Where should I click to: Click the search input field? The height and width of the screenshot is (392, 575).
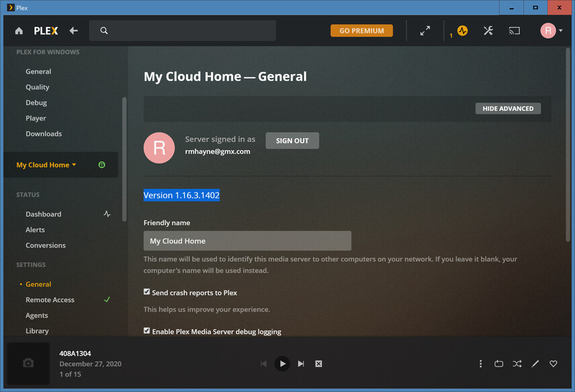183,31
